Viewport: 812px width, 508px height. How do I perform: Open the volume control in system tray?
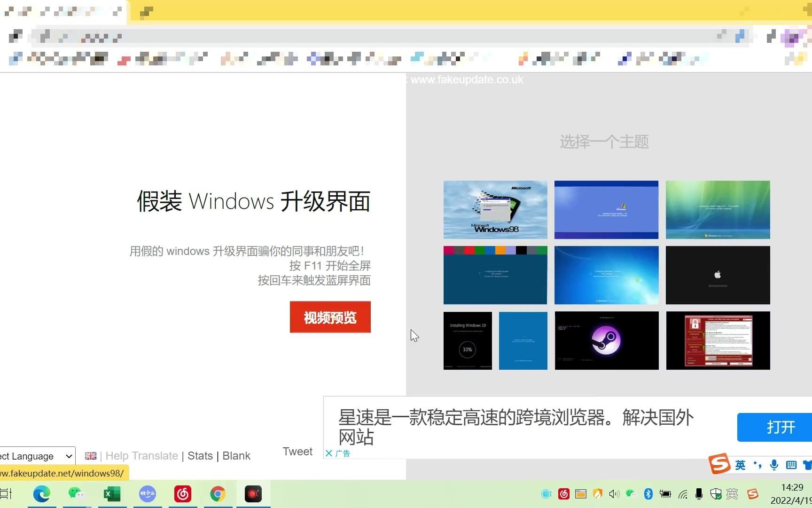[x=614, y=494]
